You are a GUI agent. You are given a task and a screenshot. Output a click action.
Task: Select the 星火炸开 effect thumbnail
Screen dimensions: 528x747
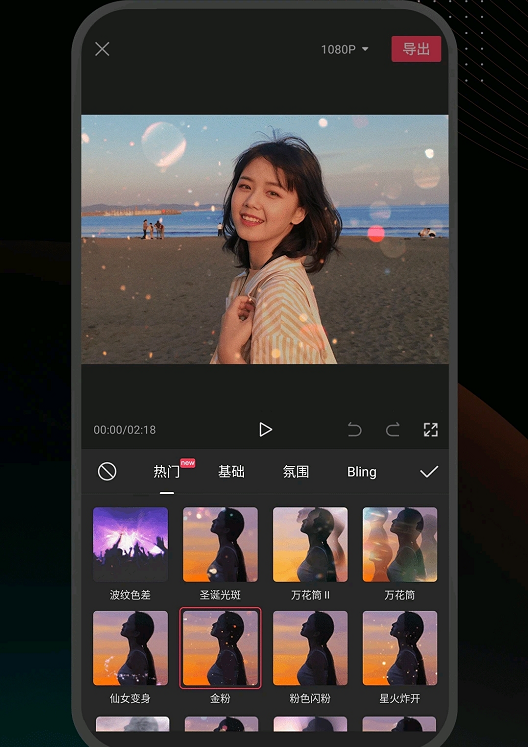tap(400, 648)
